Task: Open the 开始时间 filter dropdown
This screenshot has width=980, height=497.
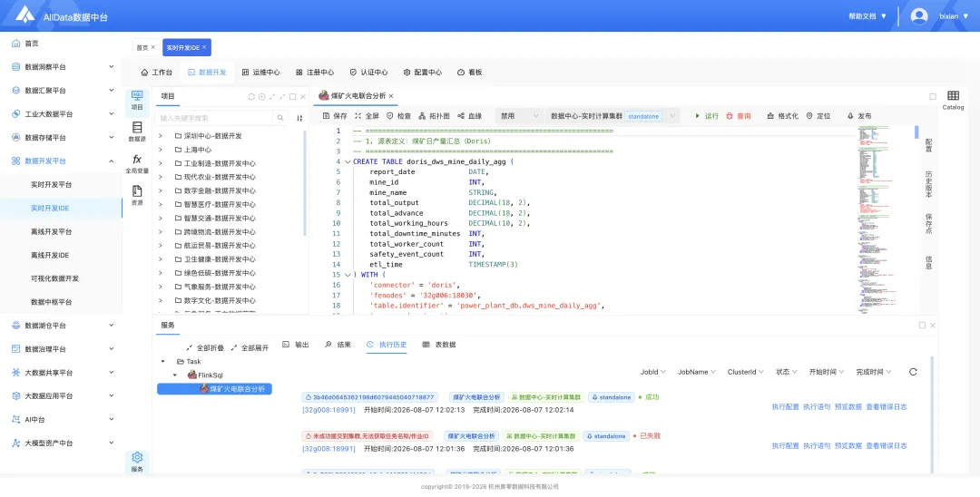Action: (x=827, y=372)
